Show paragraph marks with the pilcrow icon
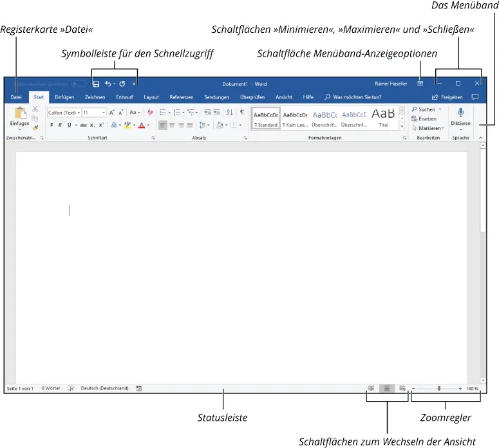The image size is (499, 448). click(242, 112)
